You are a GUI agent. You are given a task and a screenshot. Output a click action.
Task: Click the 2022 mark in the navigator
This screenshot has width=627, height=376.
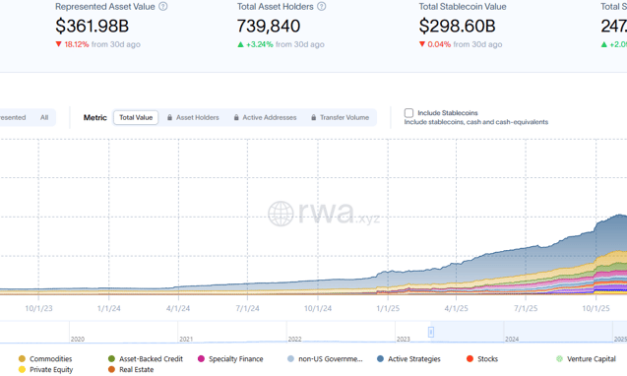point(295,339)
